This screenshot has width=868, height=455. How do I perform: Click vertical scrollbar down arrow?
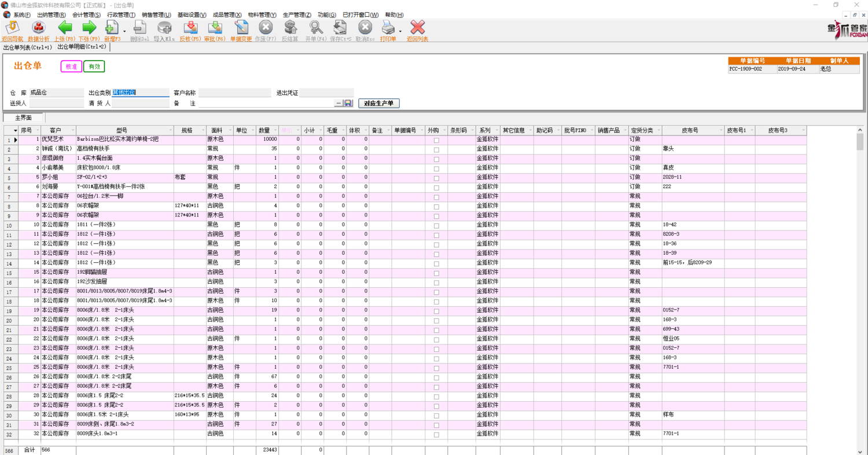(x=860, y=451)
